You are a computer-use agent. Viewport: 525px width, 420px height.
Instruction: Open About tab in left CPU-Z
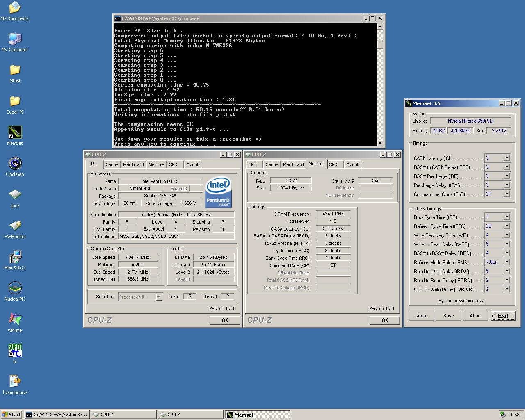(192, 164)
